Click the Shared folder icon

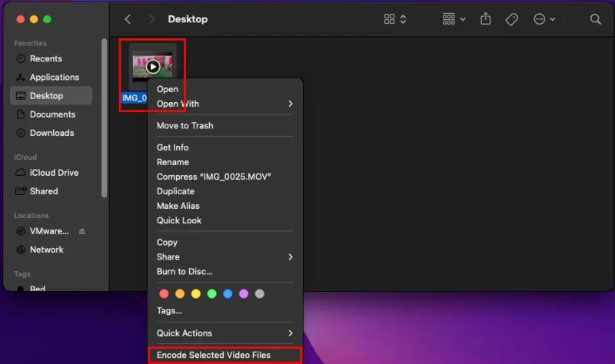(21, 191)
